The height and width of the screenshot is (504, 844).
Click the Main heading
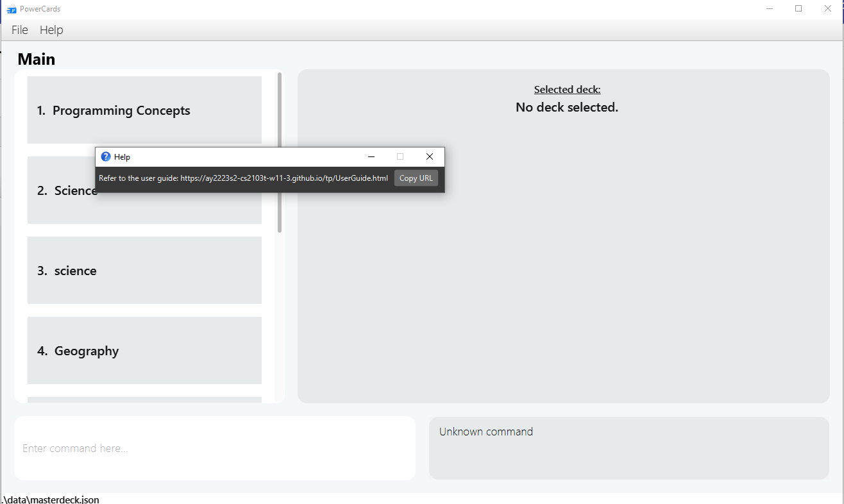(37, 59)
